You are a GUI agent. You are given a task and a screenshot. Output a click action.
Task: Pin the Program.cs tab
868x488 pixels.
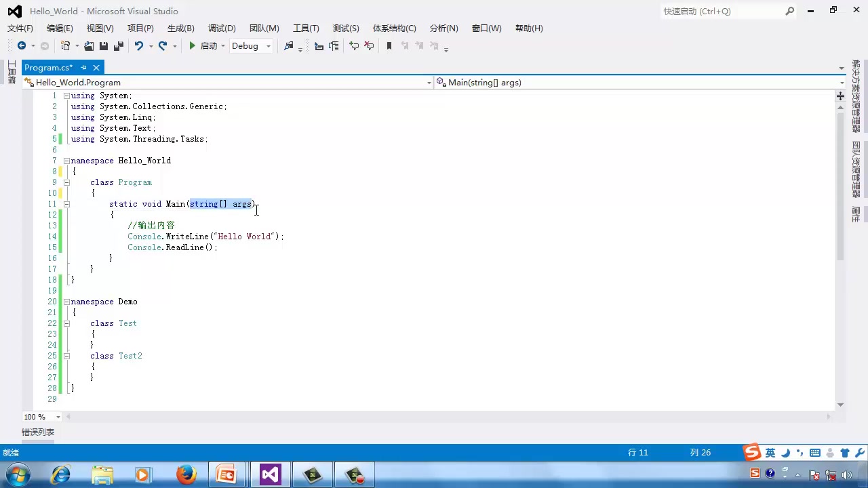(83, 67)
